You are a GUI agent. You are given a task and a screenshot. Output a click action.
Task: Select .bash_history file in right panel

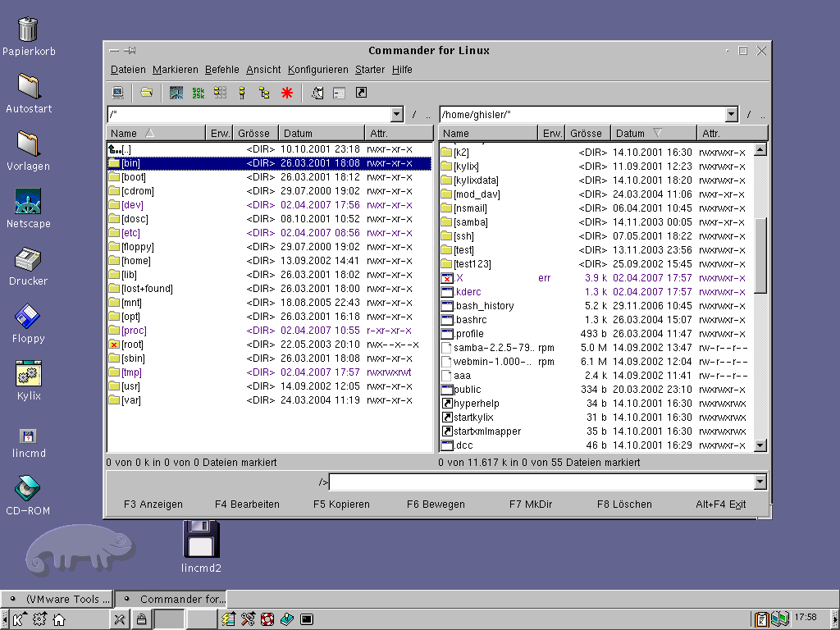click(596, 306)
